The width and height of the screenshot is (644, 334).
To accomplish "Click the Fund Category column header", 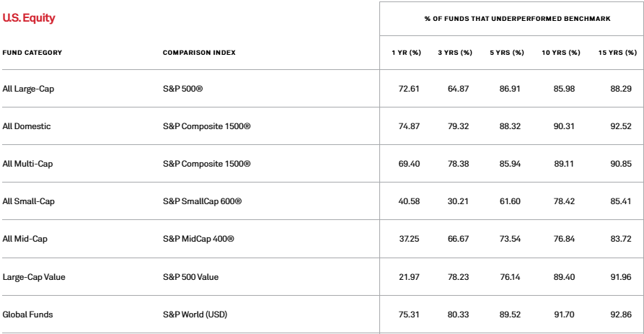I will (32, 53).
